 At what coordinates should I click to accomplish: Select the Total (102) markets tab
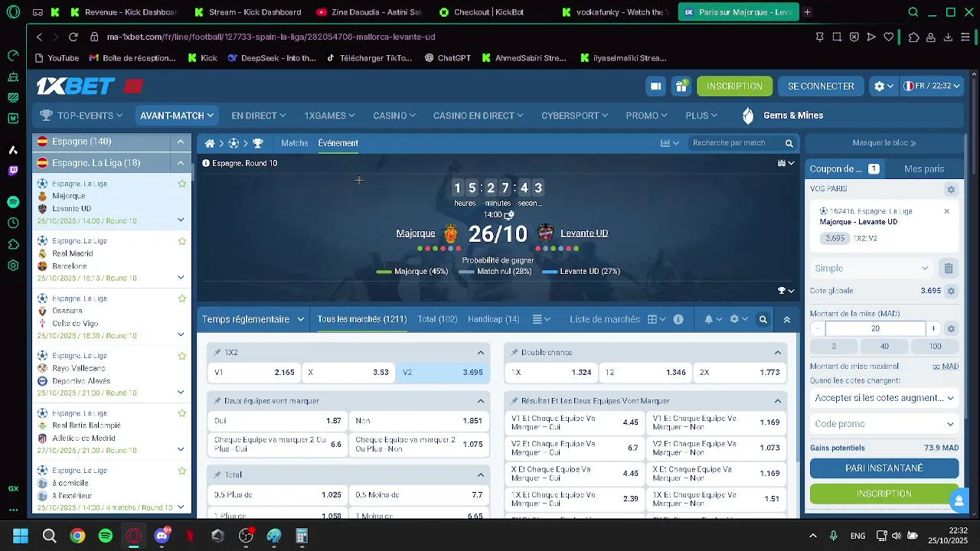pos(437,319)
